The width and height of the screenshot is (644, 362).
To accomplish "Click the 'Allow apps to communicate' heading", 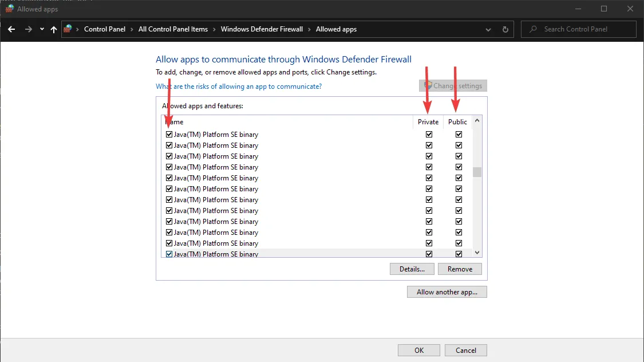I will coord(283,60).
